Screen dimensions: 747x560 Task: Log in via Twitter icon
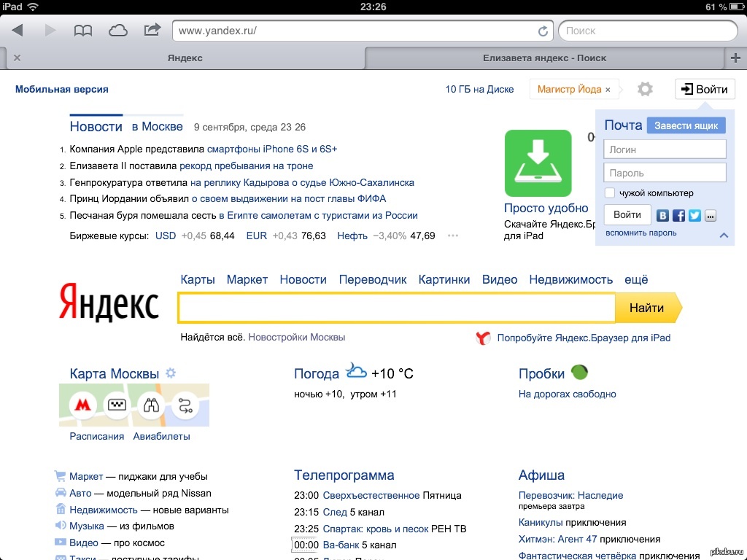694,215
